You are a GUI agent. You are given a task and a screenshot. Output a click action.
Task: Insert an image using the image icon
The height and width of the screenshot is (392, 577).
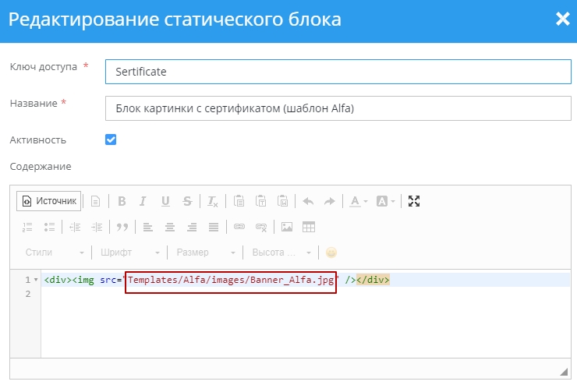(x=287, y=228)
